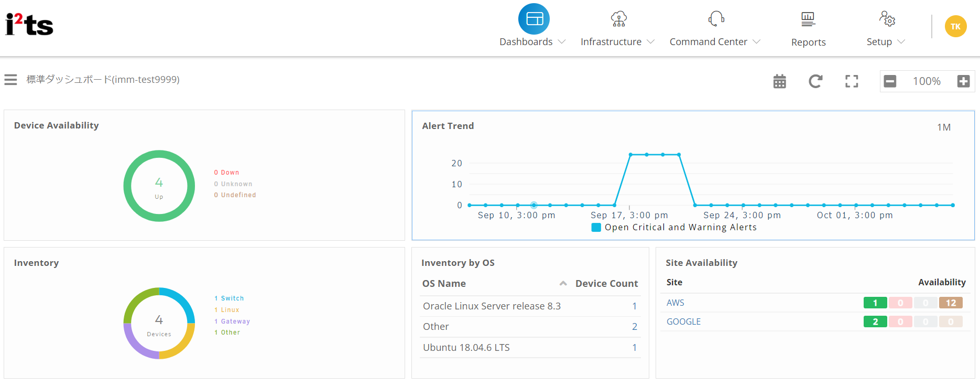
Task: Click the Setup gear-user icon
Action: pos(887,19)
